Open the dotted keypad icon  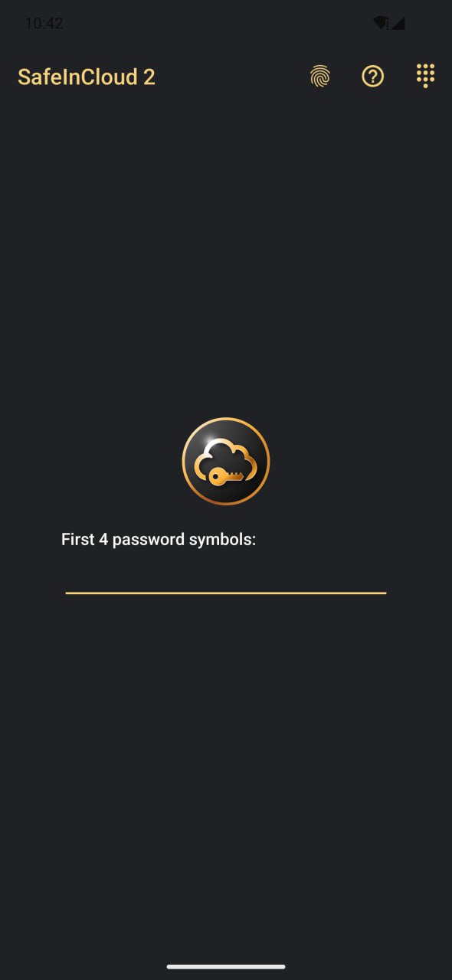point(425,76)
